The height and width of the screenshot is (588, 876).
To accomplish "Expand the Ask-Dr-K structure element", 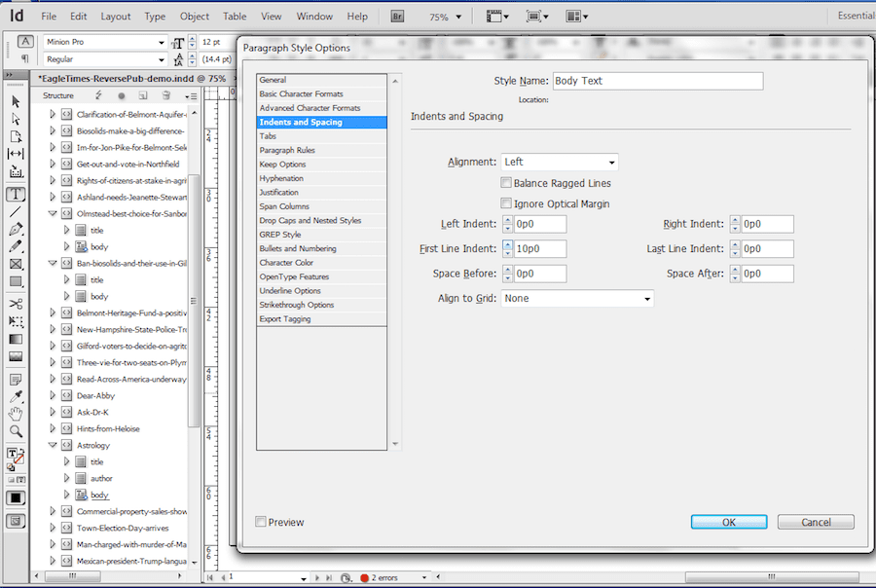I will coord(53,412).
